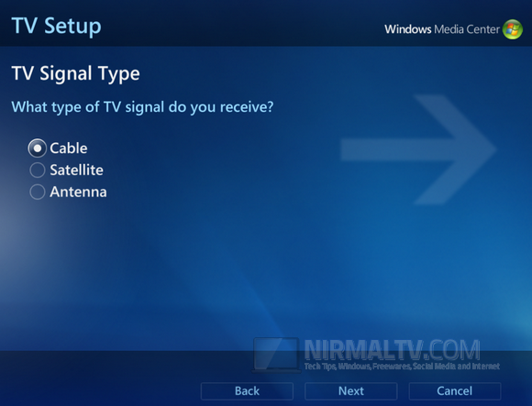Pick the Antenna radio button
The width and height of the screenshot is (532, 406).
38,192
